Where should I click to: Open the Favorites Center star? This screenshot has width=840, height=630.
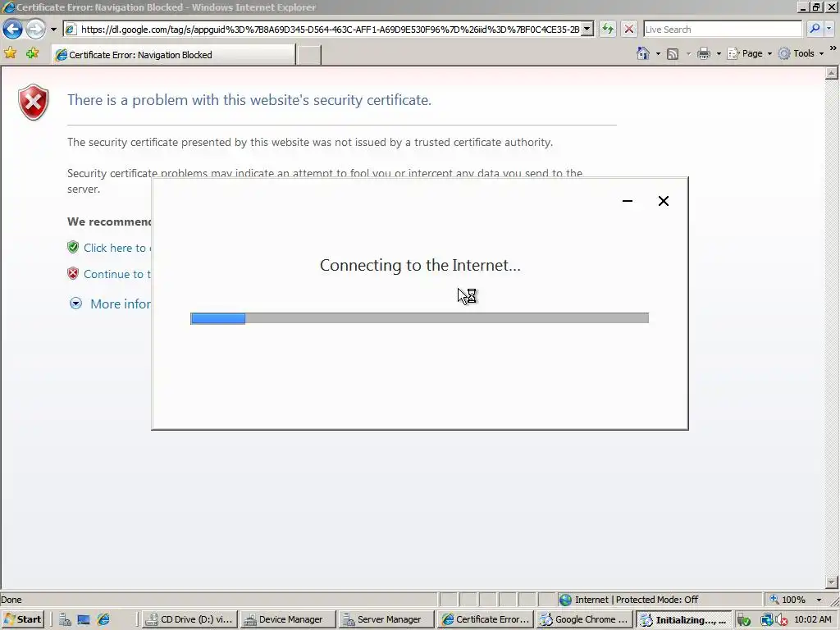pyautogui.click(x=10, y=53)
